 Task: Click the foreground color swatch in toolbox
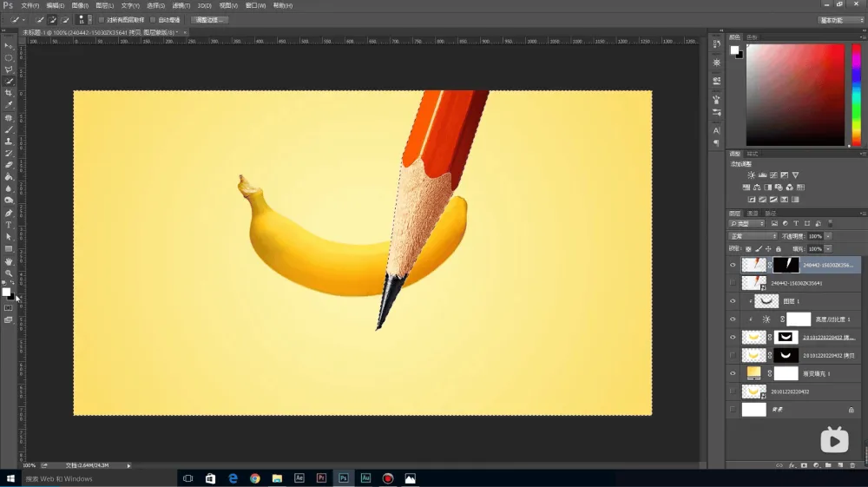click(6, 292)
